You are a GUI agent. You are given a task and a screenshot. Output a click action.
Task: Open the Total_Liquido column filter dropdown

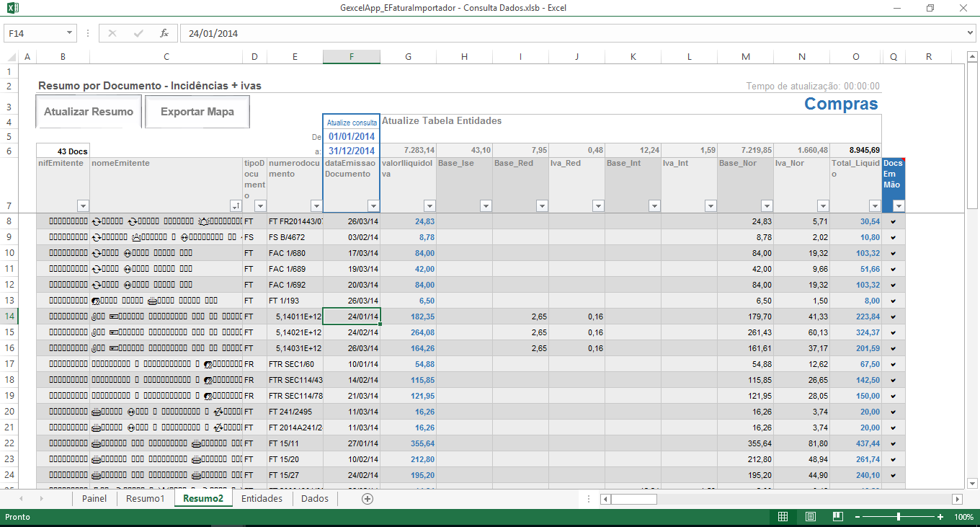click(x=874, y=205)
